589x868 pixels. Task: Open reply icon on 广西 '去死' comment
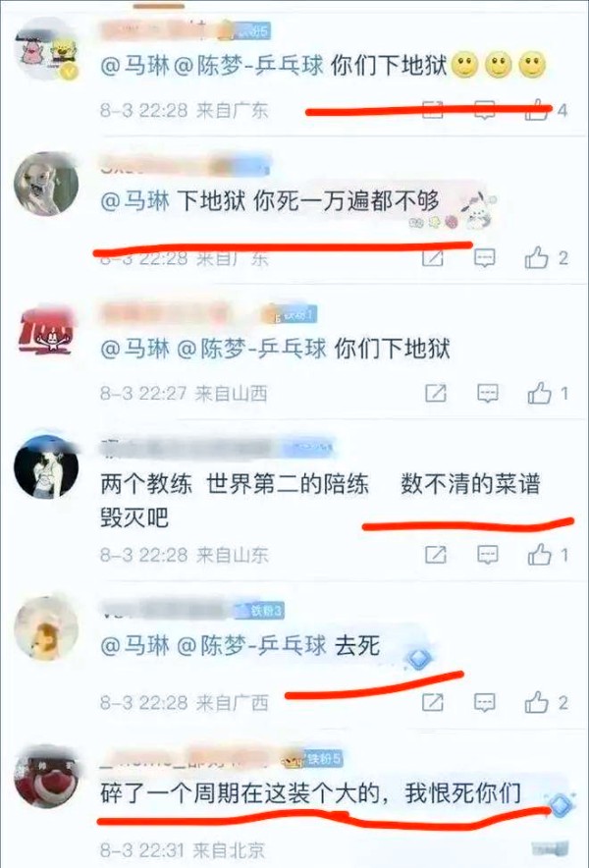click(x=484, y=703)
